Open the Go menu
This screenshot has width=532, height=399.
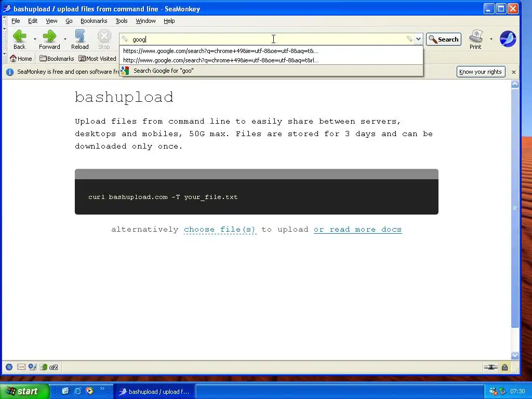pyautogui.click(x=69, y=21)
